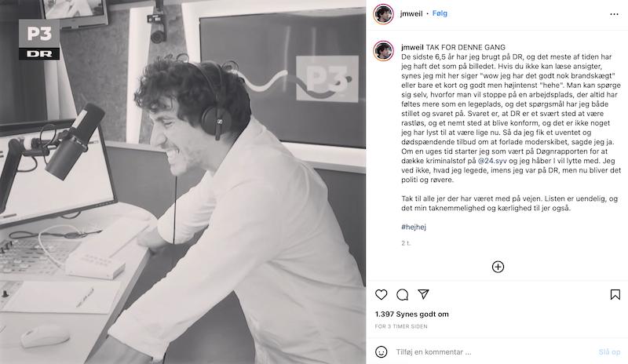This screenshot has height=364, width=628.
Task: Open the emoji picker smiley icon
Action: tap(382, 351)
